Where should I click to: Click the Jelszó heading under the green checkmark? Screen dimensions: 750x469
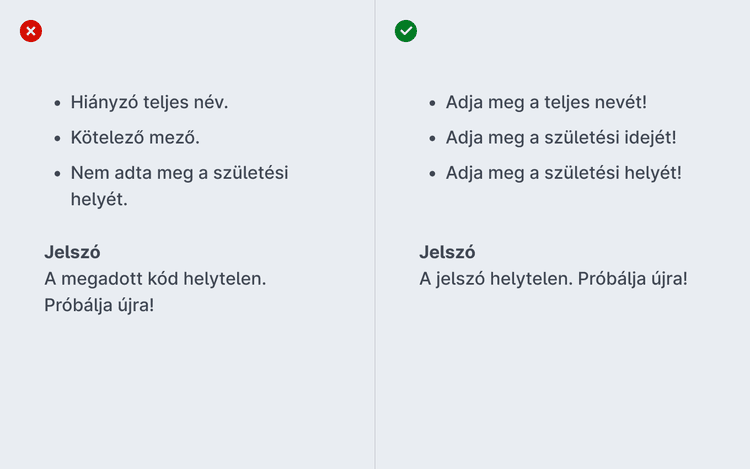447,253
